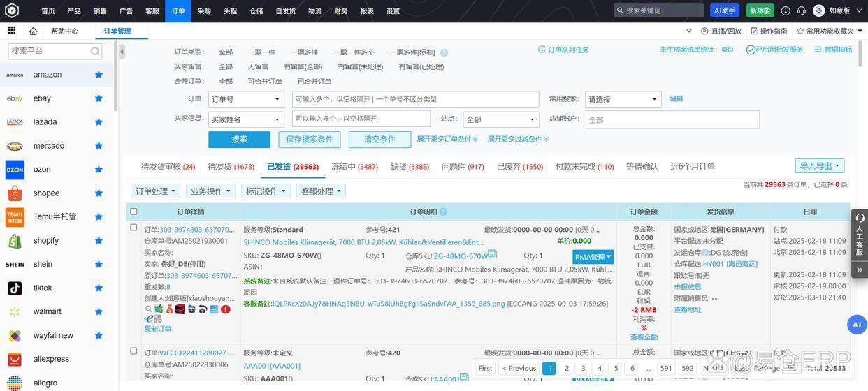
Task: Click the blue 搜索 button
Action: click(x=239, y=140)
